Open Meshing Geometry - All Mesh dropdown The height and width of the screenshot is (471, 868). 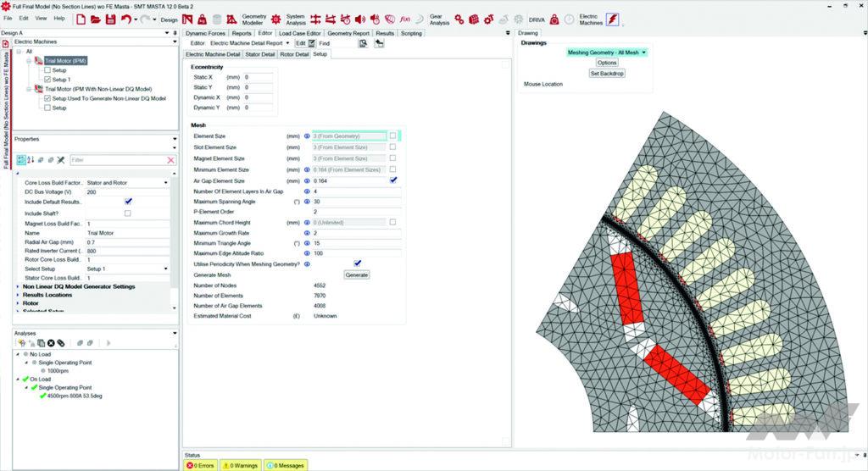click(606, 53)
